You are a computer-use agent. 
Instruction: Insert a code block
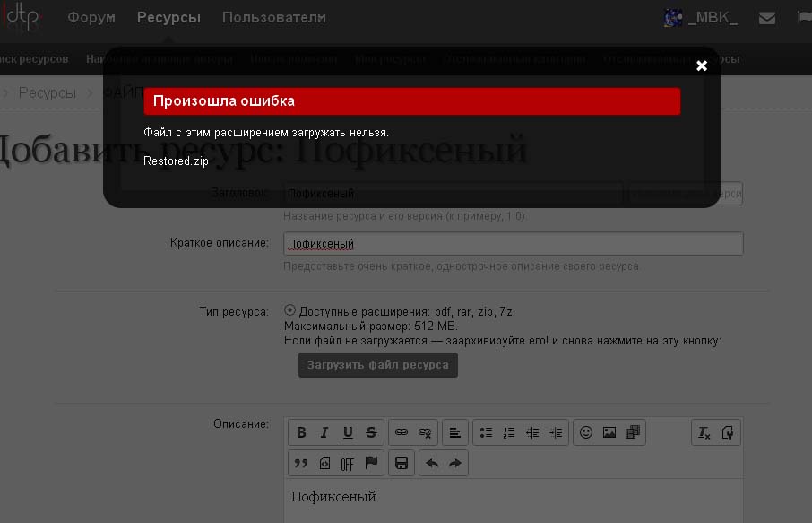tap(324, 463)
